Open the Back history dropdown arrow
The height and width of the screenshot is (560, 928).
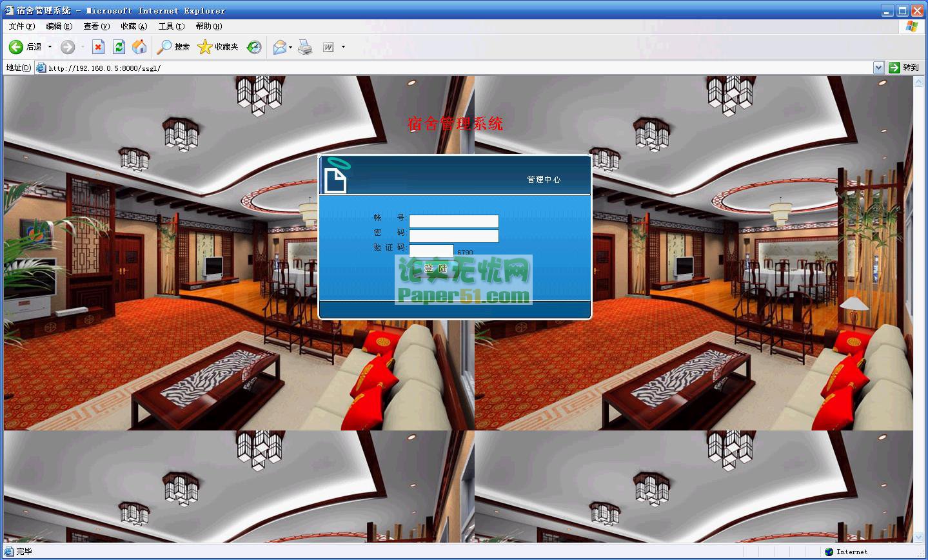pos(50,47)
